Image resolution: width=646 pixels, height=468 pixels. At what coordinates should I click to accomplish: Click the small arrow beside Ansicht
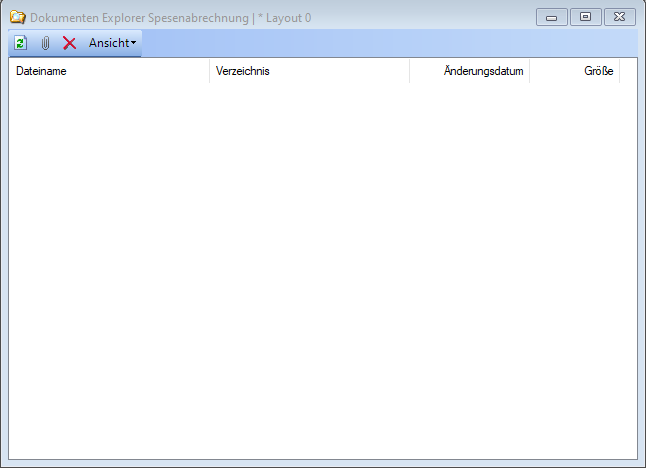[x=134, y=43]
